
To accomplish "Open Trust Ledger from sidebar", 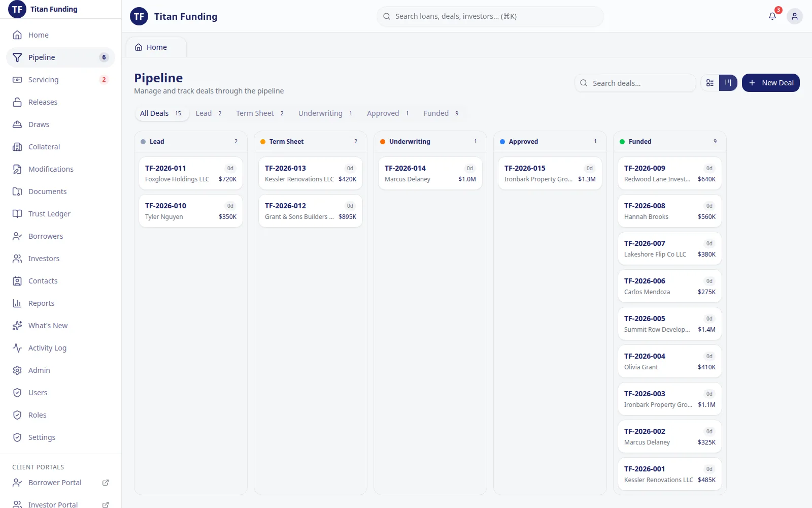I will pos(60,214).
